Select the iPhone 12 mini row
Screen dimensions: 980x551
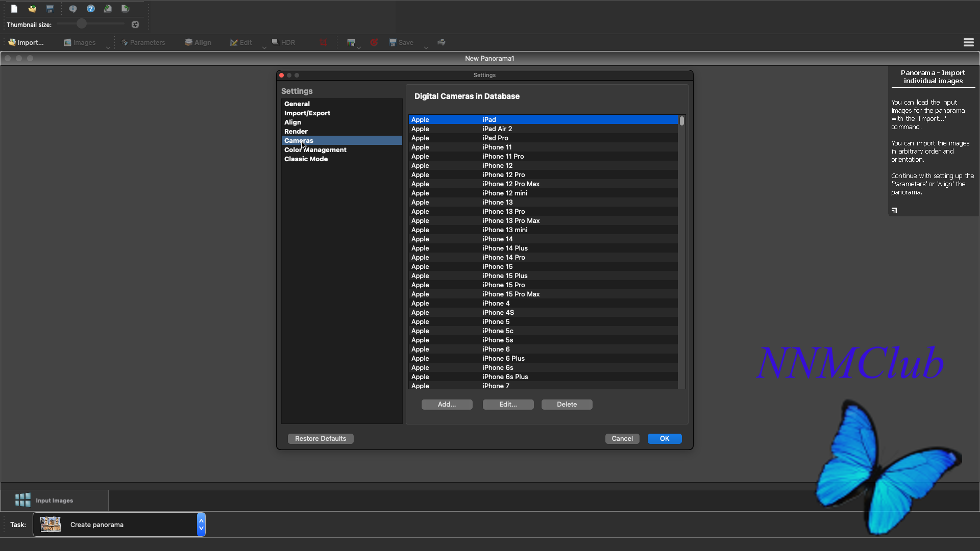click(543, 193)
